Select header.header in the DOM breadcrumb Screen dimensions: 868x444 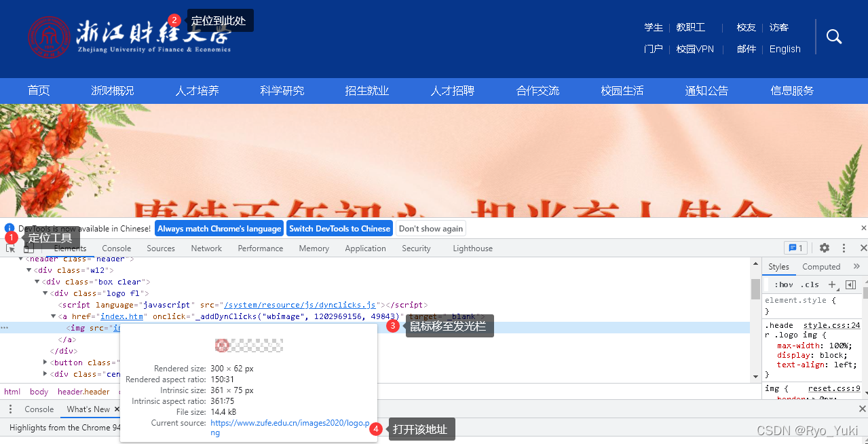tap(83, 392)
